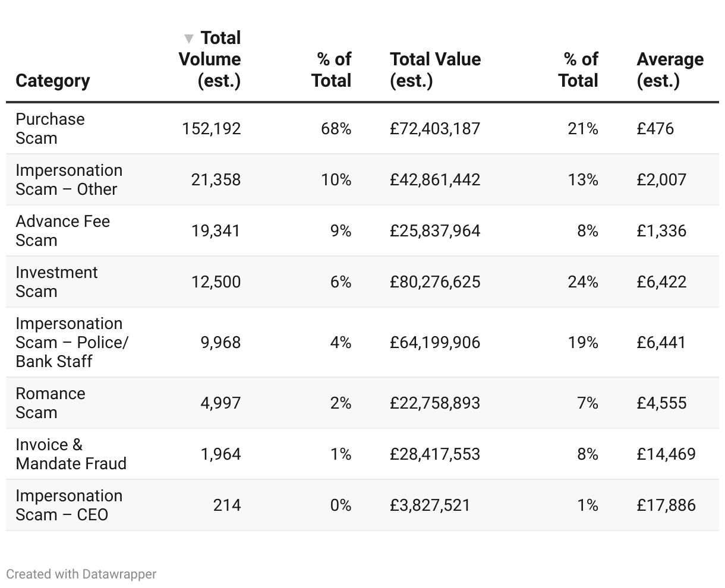Image resolution: width=725 pixels, height=588 pixels.
Task: Select the Purchase Scam row label
Action: (x=50, y=128)
